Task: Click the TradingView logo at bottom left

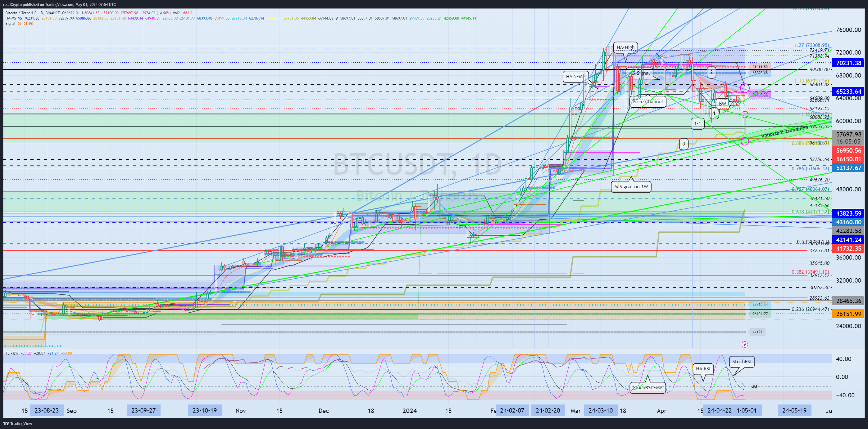Action: [18, 423]
